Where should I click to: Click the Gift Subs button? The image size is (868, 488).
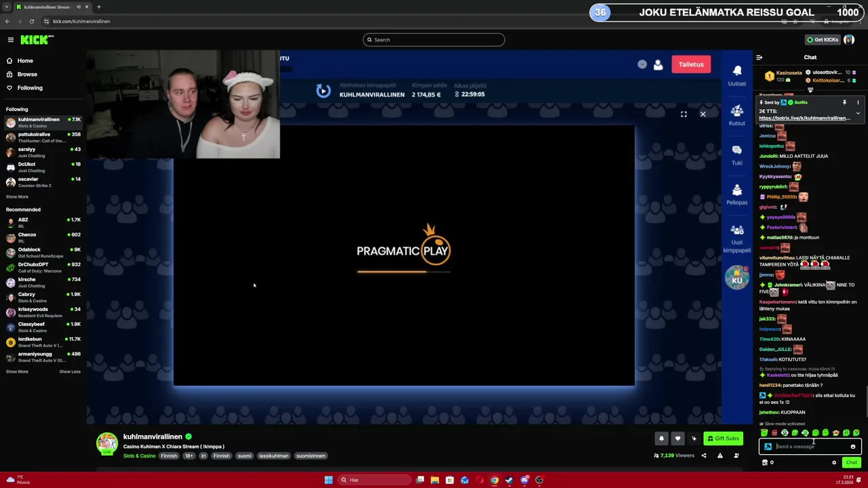(x=722, y=439)
